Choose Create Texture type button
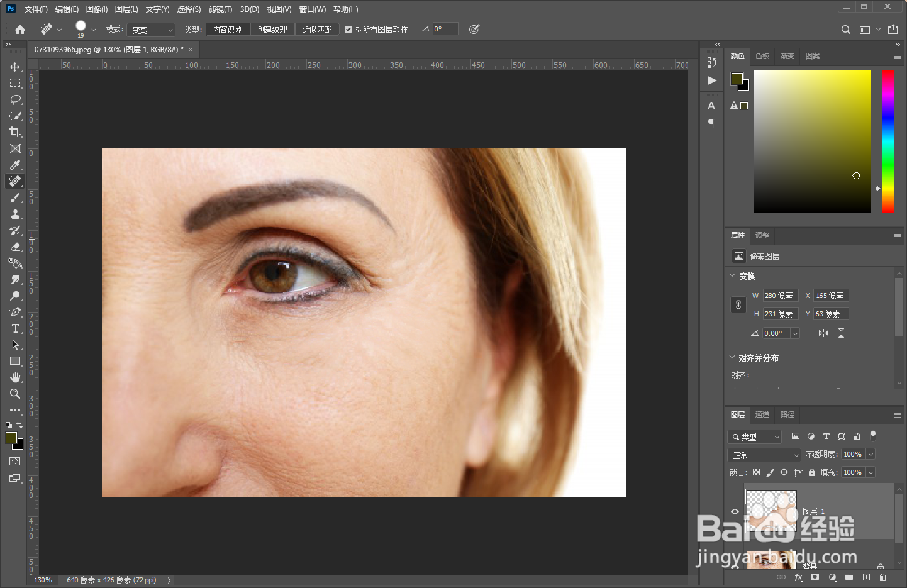The image size is (907, 588). point(272,30)
